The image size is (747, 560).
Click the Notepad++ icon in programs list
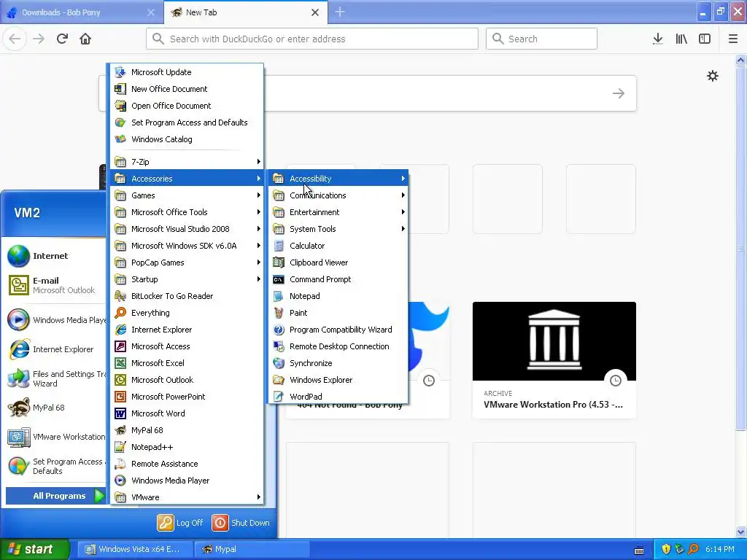(x=120, y=447)
